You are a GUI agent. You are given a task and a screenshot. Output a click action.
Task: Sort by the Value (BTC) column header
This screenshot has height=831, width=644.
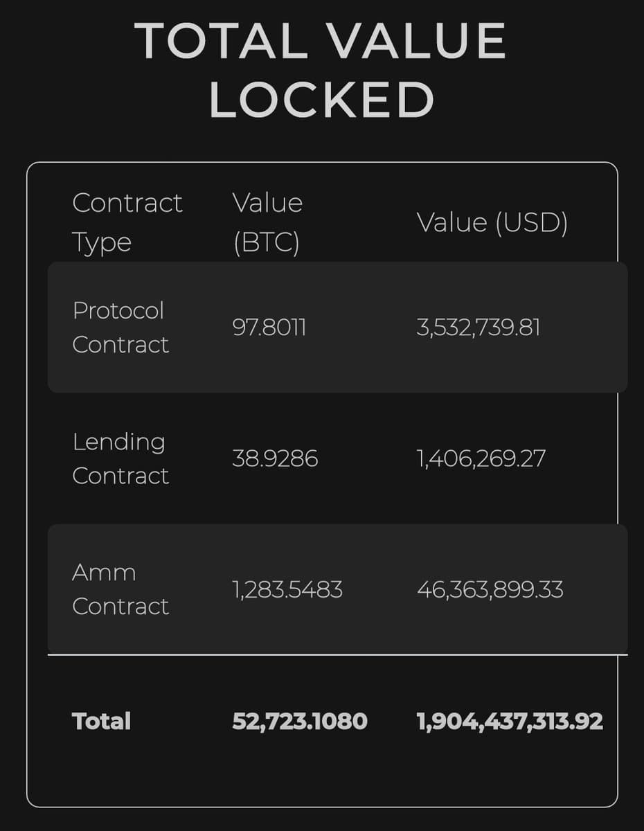tap(267, 222)
